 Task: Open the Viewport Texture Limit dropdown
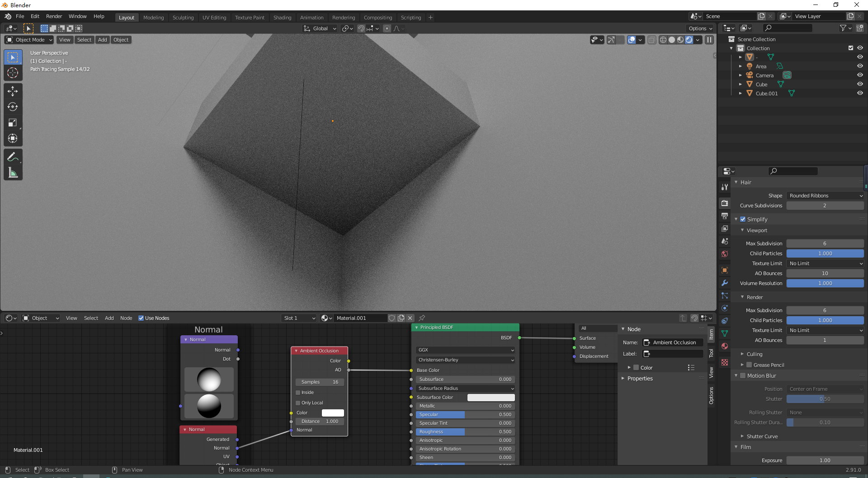[825, 263]
